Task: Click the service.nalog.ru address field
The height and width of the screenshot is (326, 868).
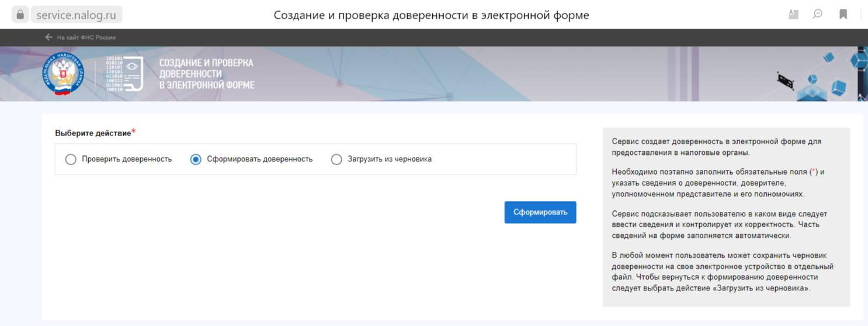Action: 77,15
